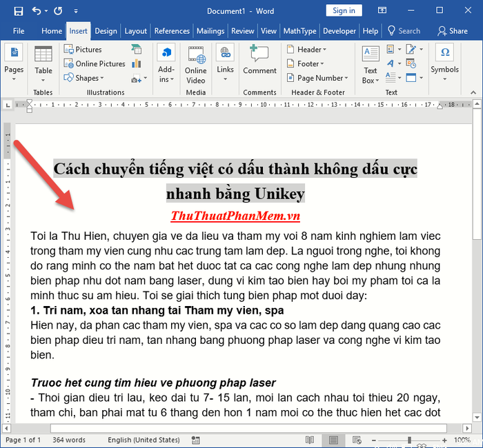The image size is (483, 448).
Task: Add a Signature Line
Action: [414, 49]
